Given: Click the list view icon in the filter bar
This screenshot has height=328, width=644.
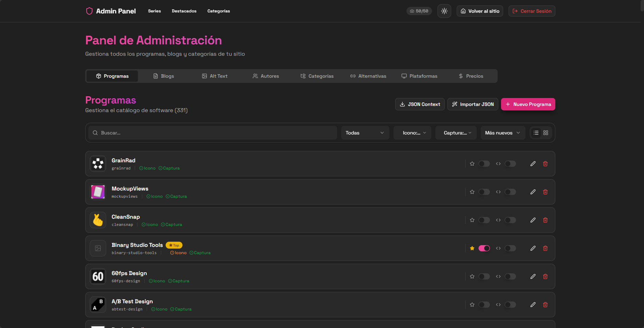Looking at the screenshot, I should (x=535, y=132).
